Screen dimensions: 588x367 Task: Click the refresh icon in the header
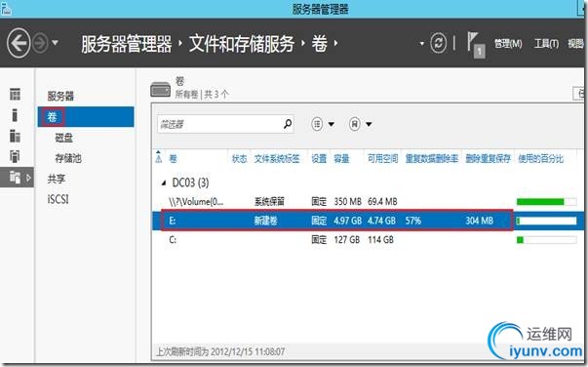pyautogui.click(x=439, y=43)
